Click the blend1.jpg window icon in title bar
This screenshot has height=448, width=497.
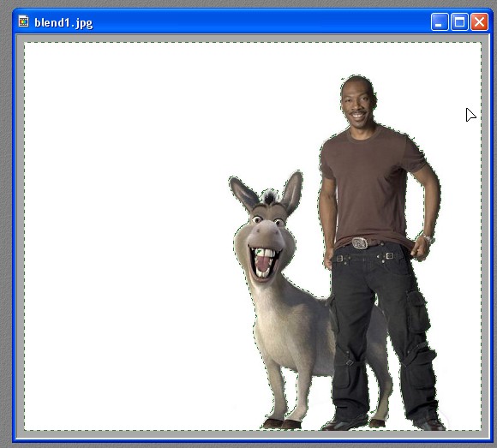tap(23, 21)
